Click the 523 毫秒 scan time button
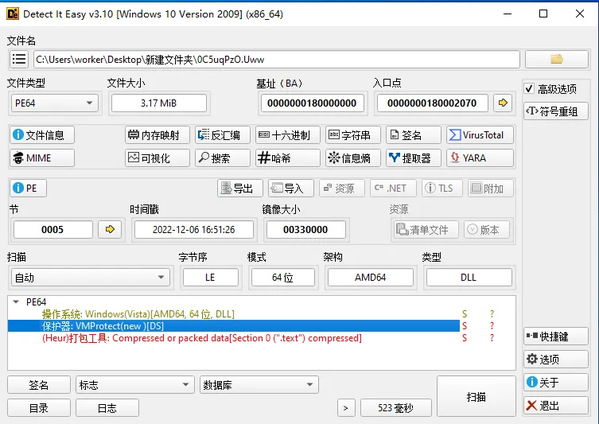Viewport: 599px width, 424px height. point(396,408)
